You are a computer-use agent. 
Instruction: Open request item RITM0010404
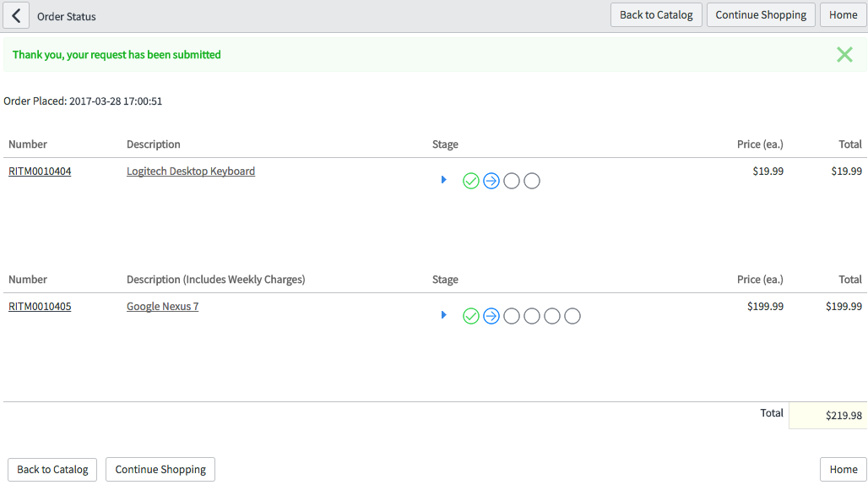pos(40,172)
